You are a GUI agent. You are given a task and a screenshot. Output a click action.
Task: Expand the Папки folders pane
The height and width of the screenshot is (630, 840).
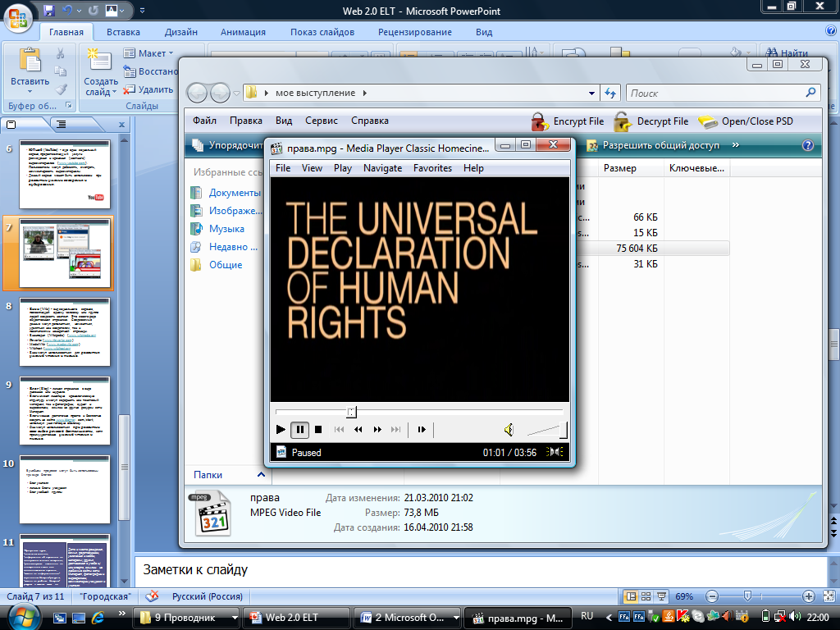click(229, 475)
